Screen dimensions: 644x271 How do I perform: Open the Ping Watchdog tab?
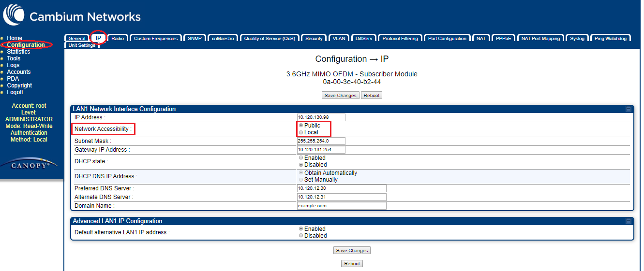pyautogui.click(x=610, y=38)
